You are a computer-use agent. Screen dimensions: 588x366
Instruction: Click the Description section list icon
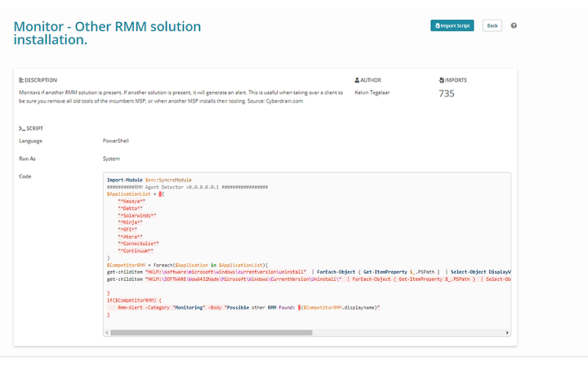coord(21,80)
